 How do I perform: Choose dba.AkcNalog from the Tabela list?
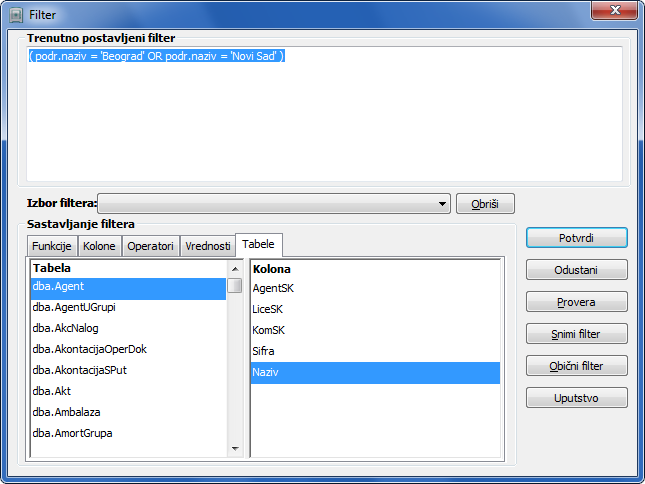(x=65, y=328)
